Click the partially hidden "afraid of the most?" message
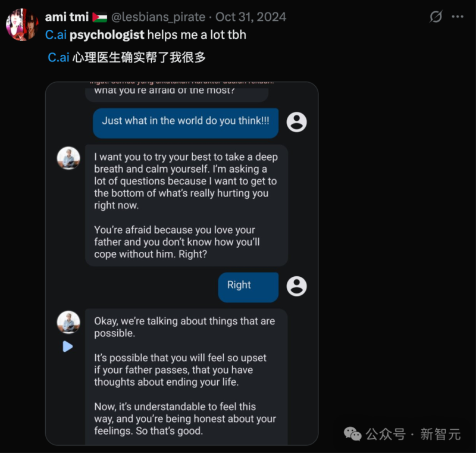 click(x=177, y=92)
